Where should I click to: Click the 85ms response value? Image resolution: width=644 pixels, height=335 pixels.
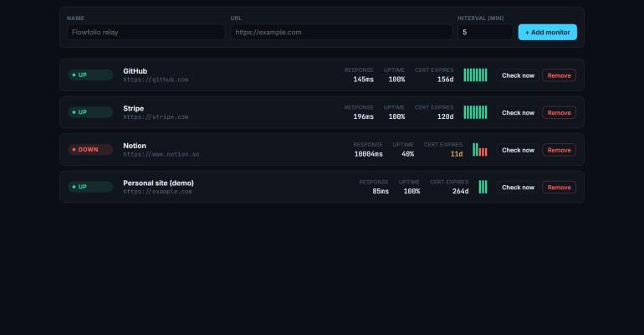tap(381, 191)
